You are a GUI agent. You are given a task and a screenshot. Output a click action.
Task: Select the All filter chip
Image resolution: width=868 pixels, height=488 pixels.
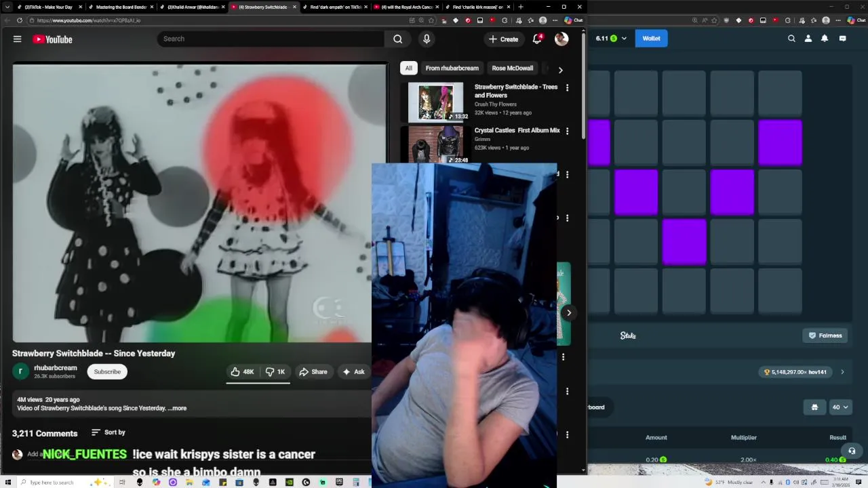coord(408,68)
